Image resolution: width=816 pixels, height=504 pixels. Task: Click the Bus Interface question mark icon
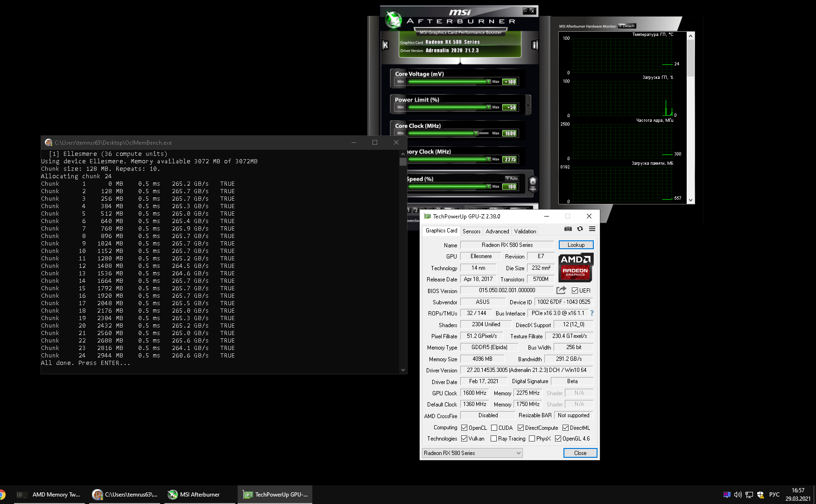pyautogui.click(x=592, y=313)
